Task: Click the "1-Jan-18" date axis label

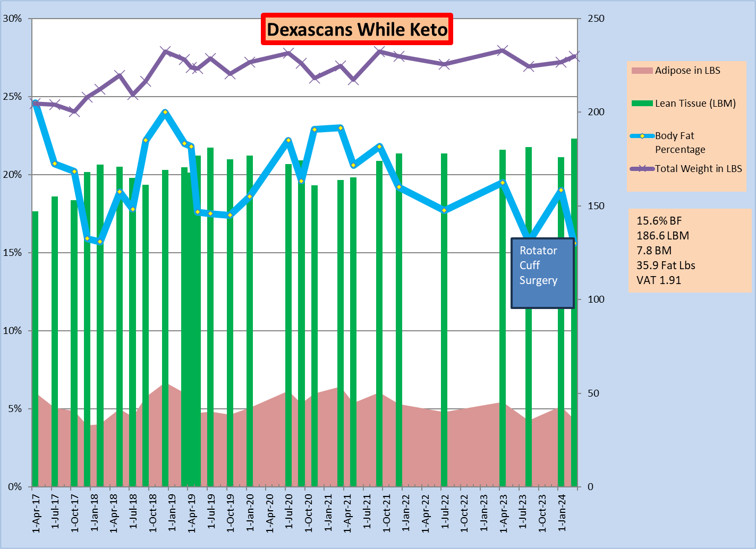Action: click(x=95, y=512)
